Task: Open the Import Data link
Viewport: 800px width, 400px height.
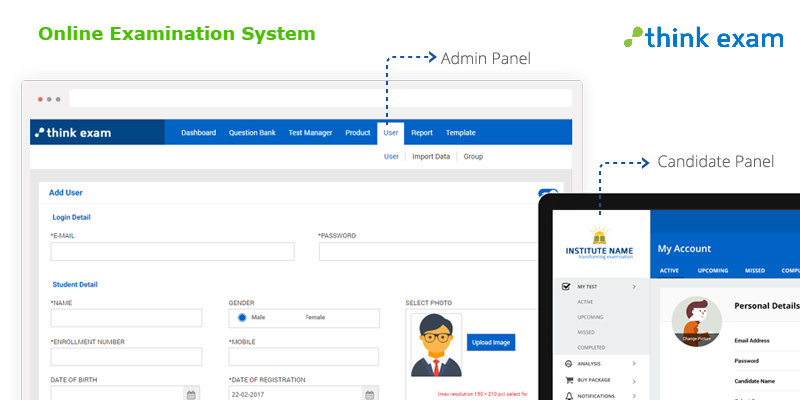Action: pos(431,157)
